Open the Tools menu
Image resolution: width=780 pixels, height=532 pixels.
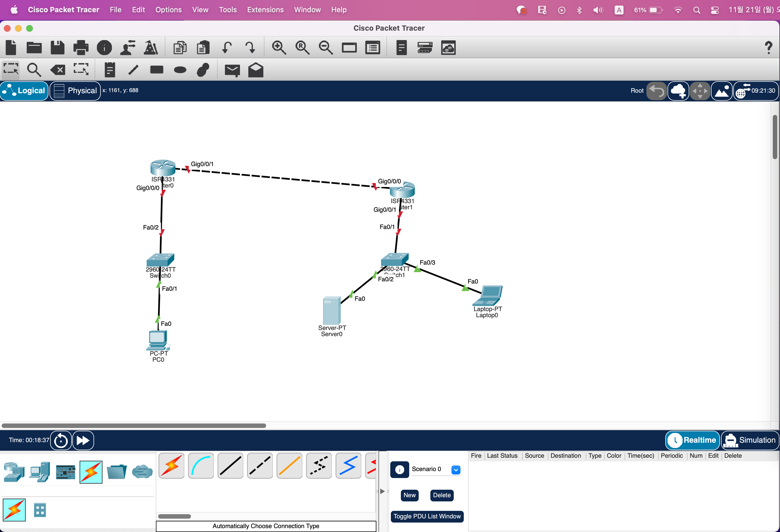(x=227, y=10)
